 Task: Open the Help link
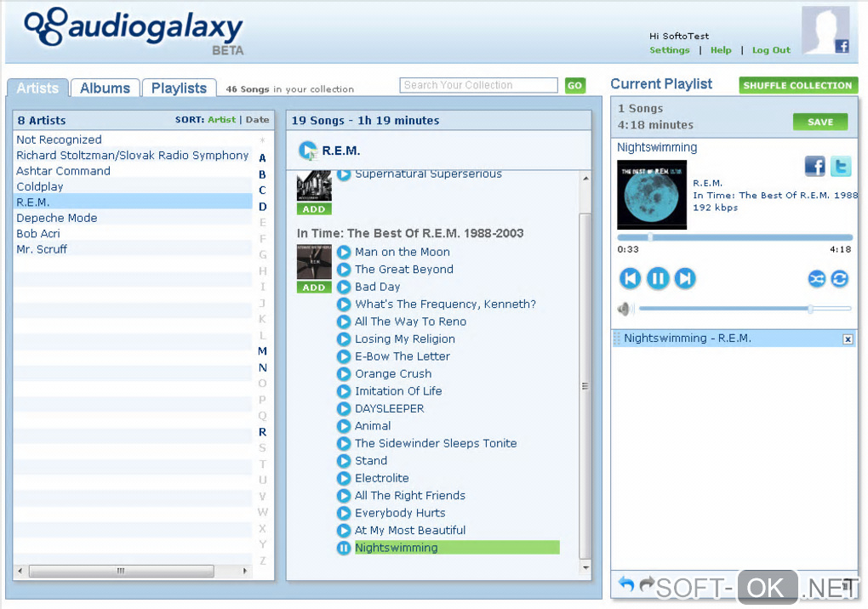721,50
